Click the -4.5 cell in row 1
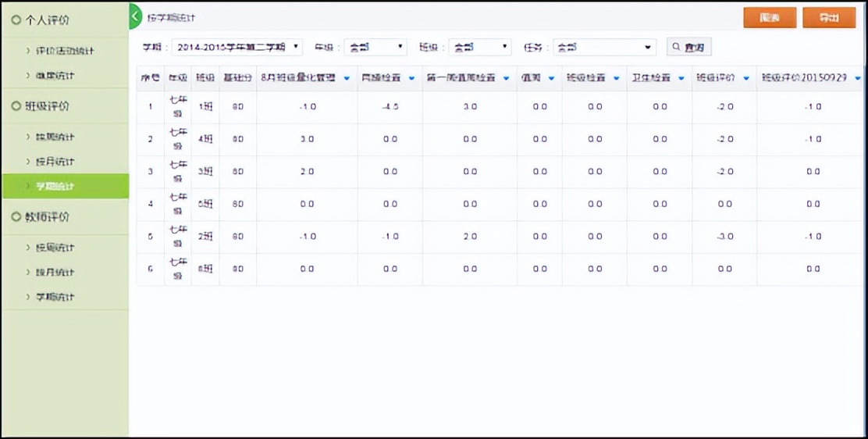Screen dimensions: 868x439 coord(390,107)
